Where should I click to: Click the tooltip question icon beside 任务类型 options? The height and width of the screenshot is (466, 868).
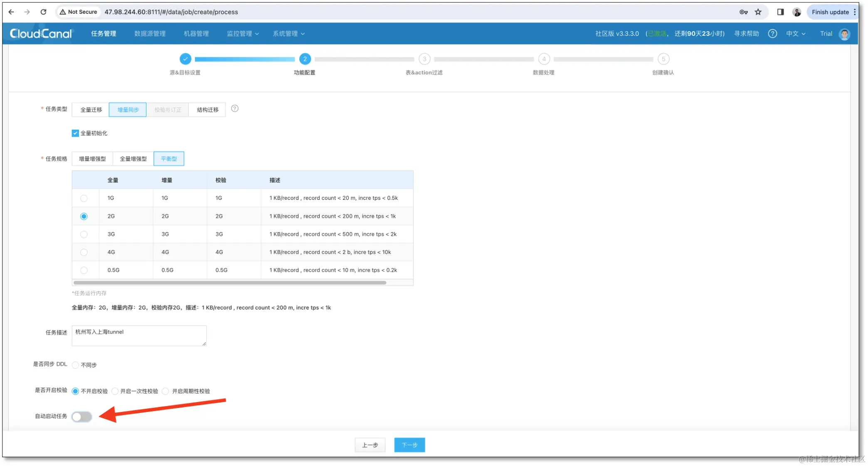[235, 109]
